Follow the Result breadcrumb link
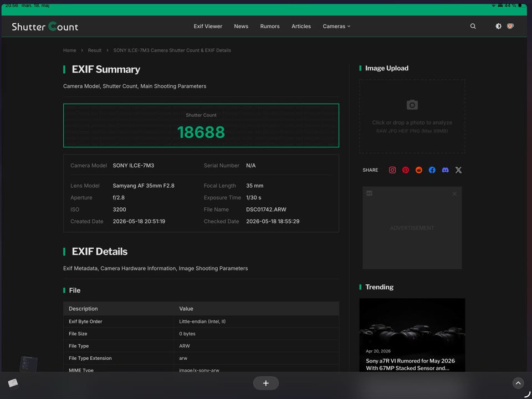 click(95, 50)
